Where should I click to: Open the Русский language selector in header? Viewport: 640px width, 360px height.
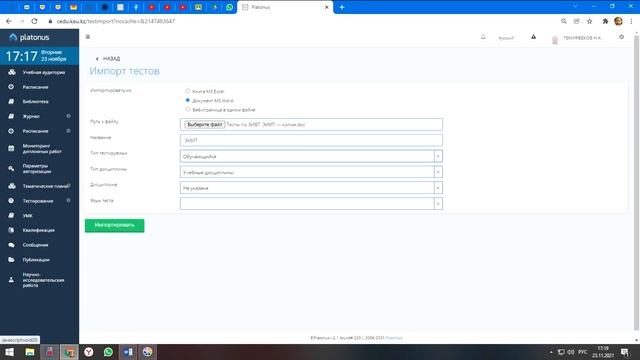click(x=506, y=38)
